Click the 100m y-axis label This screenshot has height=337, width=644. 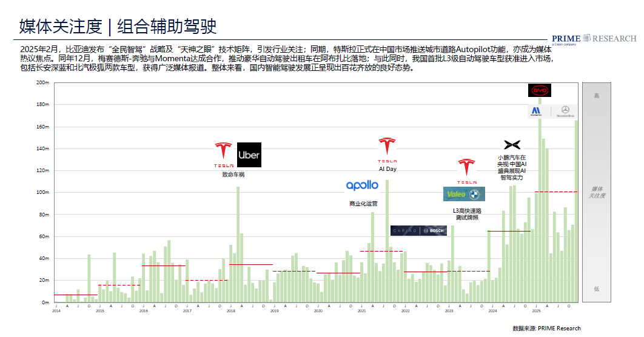42,192
